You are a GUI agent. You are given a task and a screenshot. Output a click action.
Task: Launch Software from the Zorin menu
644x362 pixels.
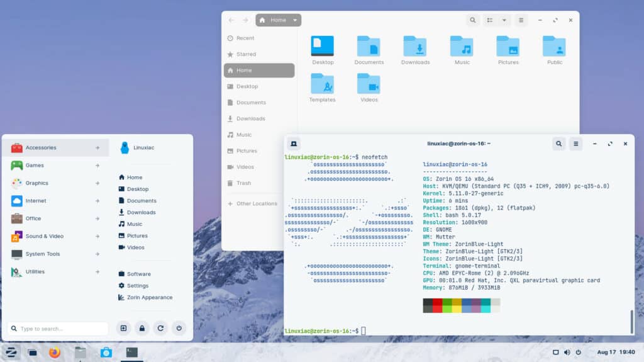(135, 274)
